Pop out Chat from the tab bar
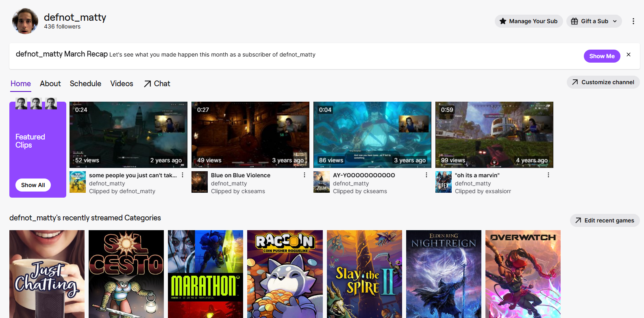 [x=157, y=83]
